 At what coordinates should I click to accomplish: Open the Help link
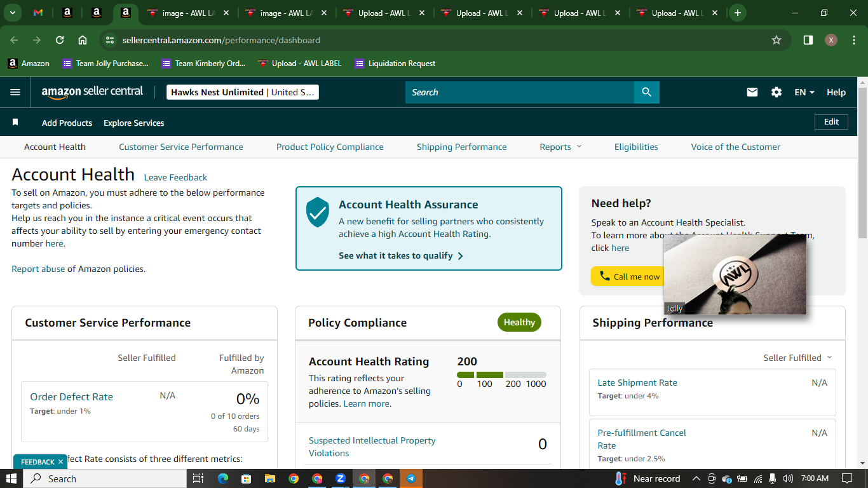[836, 92]
